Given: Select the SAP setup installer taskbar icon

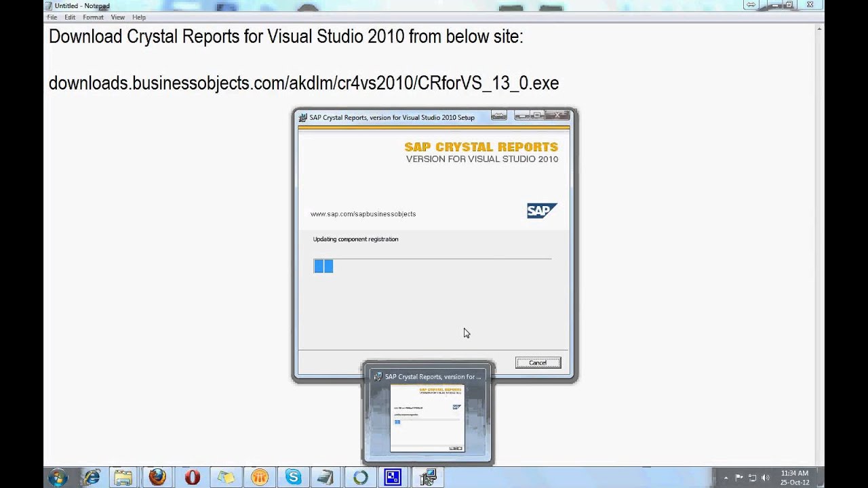Looking at the screenshot, I should [x=428, y=477].
